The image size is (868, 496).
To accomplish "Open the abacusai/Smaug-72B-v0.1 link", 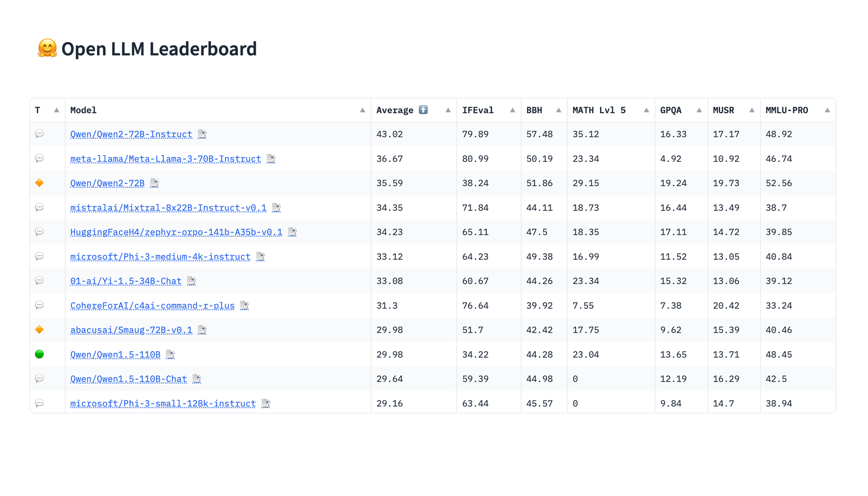I will click(131, 330).
